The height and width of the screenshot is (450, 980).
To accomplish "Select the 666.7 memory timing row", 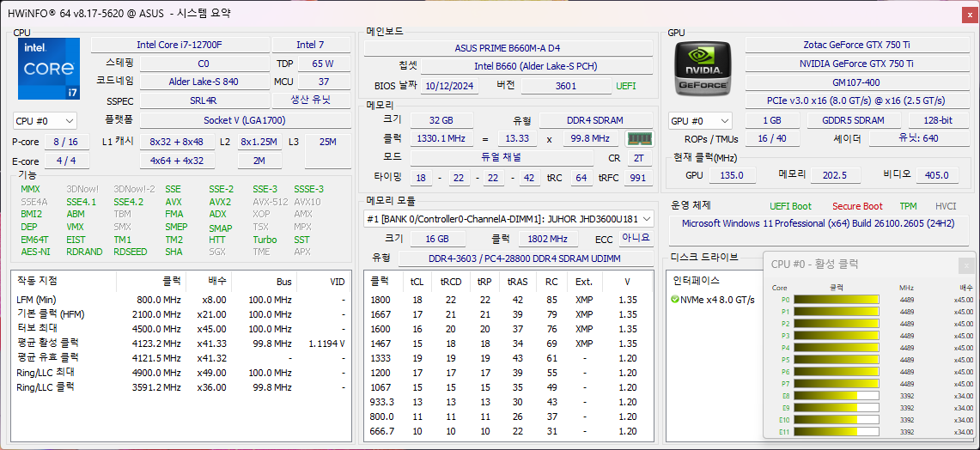I will tap(508, 431).
